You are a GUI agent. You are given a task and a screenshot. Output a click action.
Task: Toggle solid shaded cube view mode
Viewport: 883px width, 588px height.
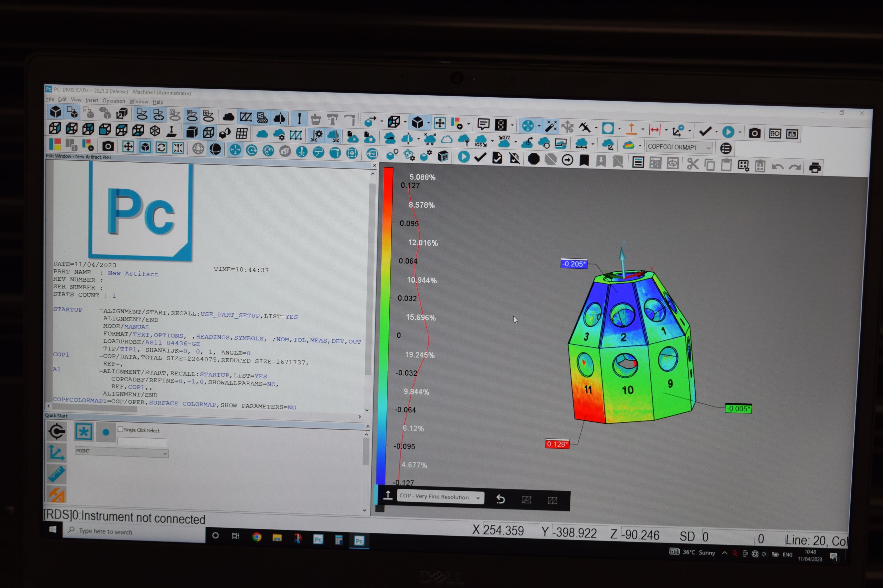click(192, 132)
